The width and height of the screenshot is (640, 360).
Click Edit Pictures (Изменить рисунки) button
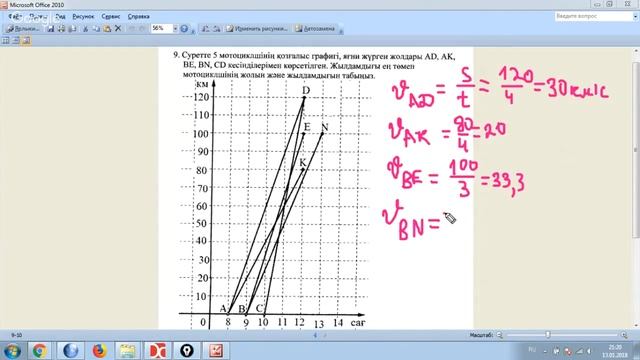257,29
